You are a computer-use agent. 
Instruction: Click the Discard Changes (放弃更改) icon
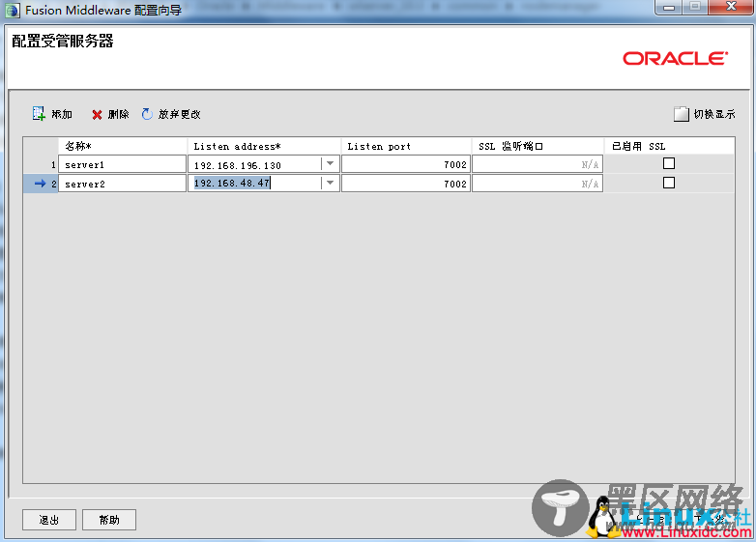(x=147, y=114)
